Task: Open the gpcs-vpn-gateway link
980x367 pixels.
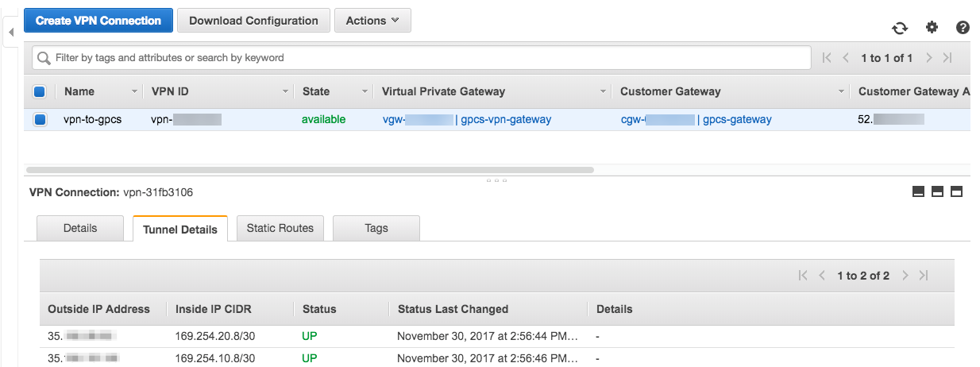Action: coord(507,120)
